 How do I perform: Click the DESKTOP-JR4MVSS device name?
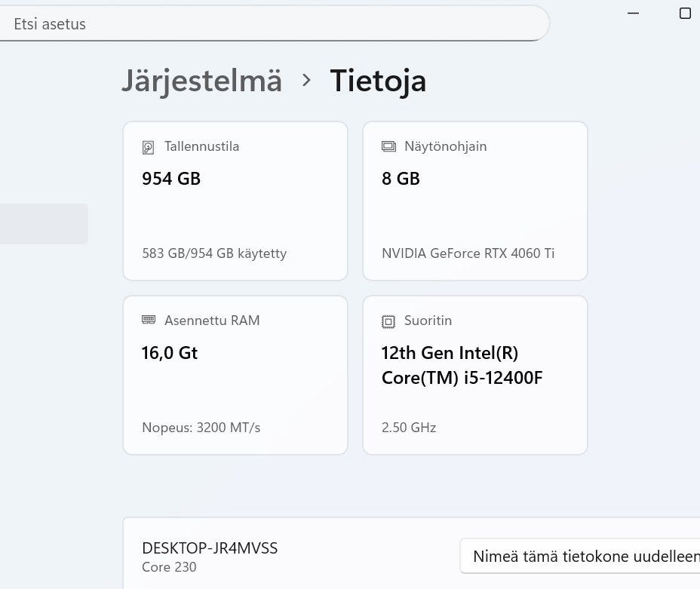210,548
